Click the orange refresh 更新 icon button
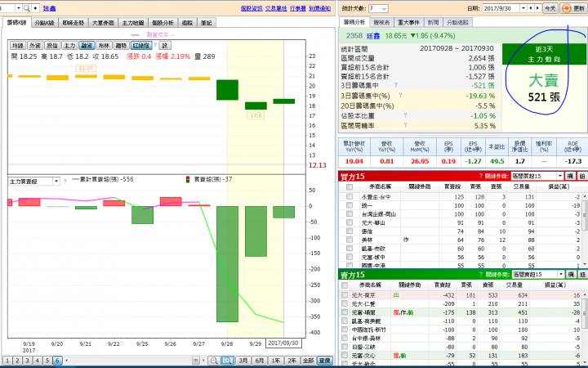This screenshot has width=588, height=368. (x=574, y=8)
